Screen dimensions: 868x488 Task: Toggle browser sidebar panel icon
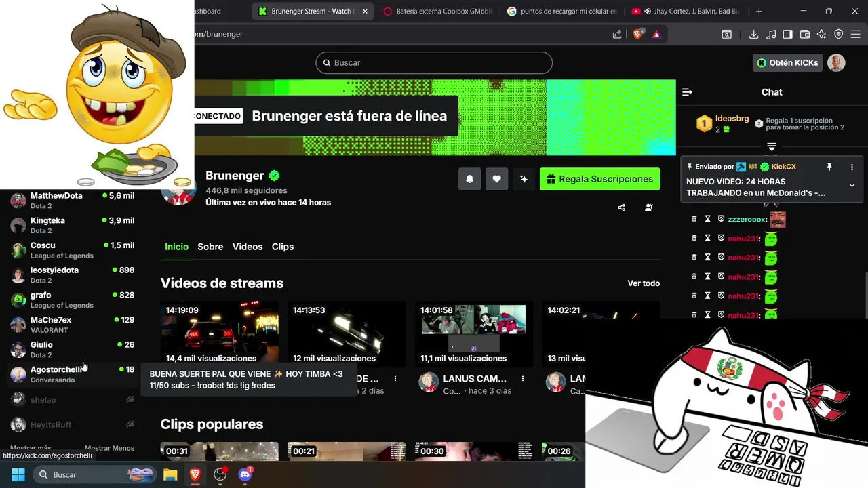787,34
